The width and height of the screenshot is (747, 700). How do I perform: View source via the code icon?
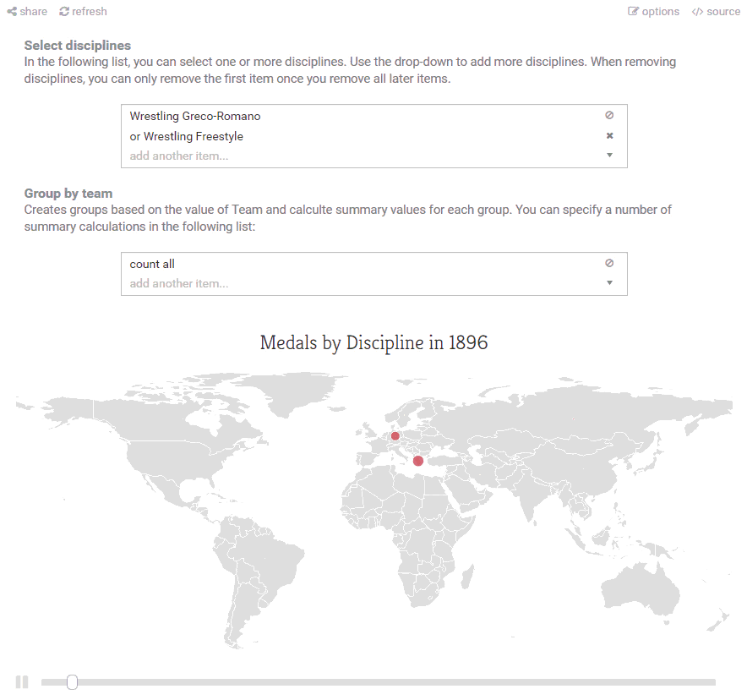[697, 12]
